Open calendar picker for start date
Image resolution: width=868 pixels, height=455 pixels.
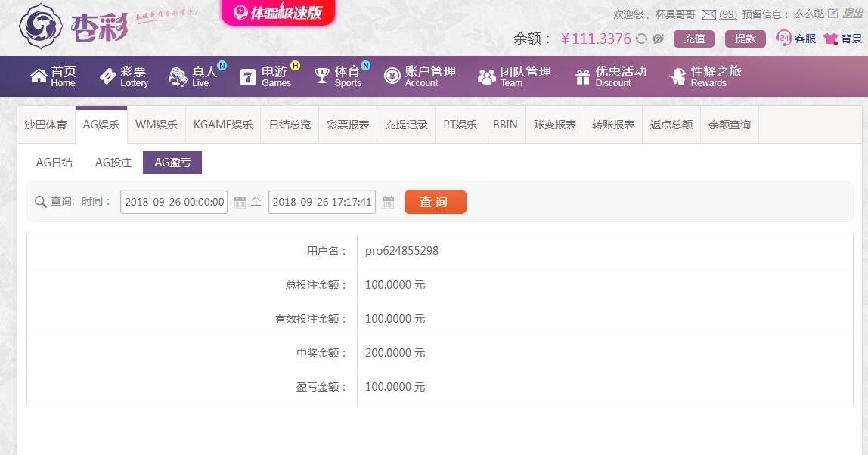tap(240, 202)
